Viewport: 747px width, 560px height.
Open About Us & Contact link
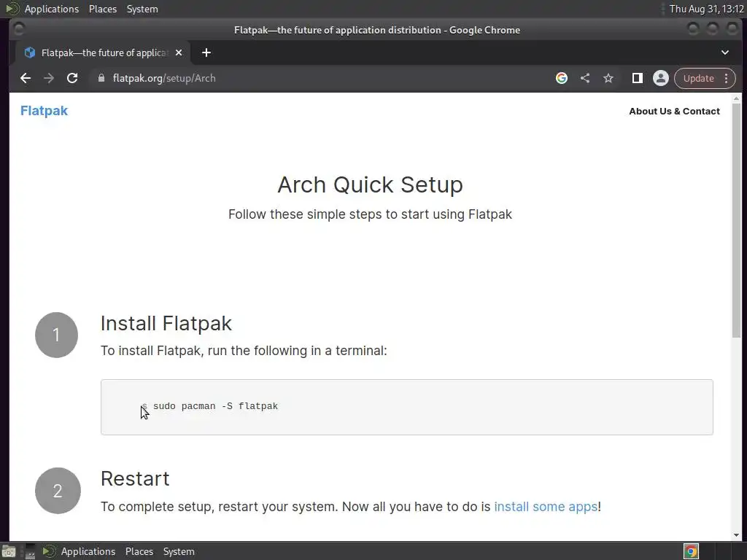tap(674, 111)
